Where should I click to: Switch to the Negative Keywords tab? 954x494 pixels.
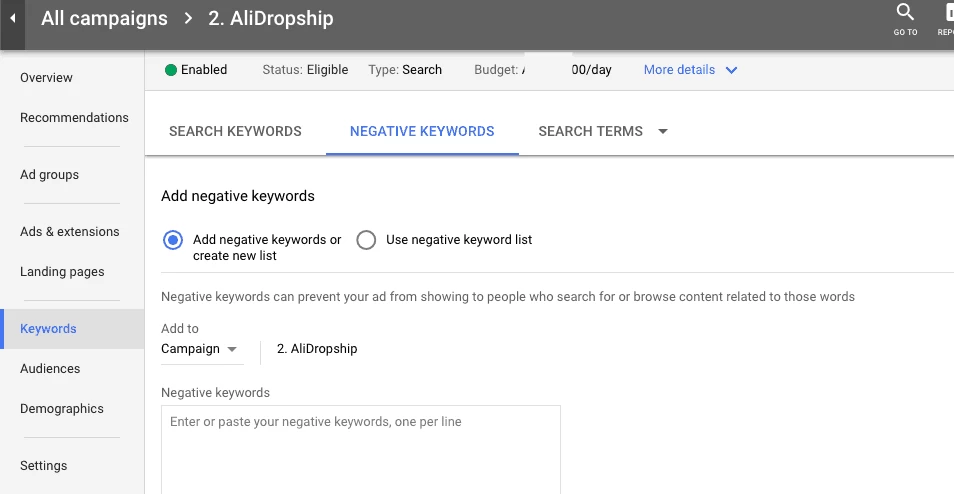point(422,131)
